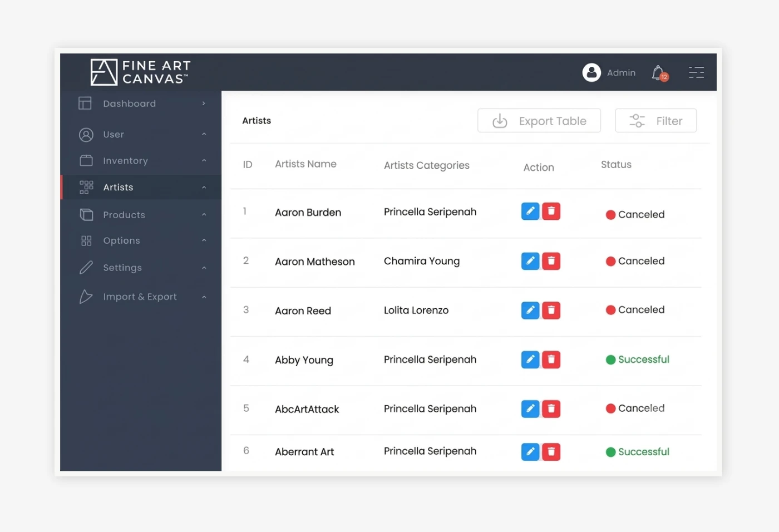Click the Products stack icon in sidebar

86,215
